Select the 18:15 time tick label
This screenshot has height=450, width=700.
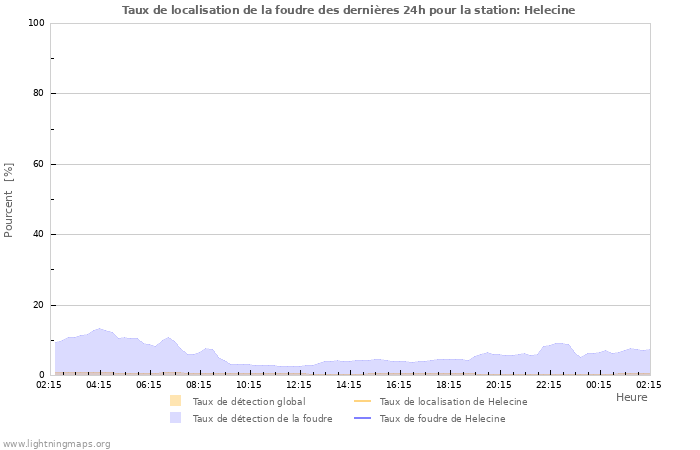449,384
